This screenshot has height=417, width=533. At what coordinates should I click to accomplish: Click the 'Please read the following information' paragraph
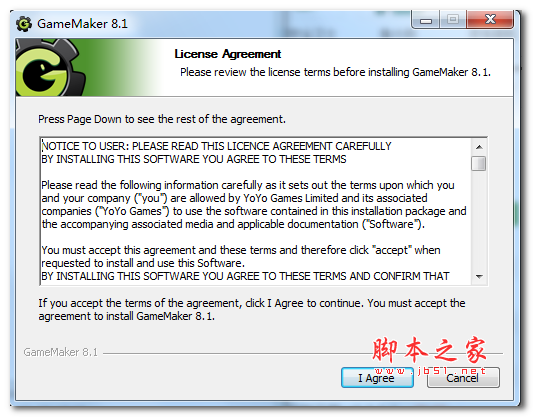pos(254,205)
